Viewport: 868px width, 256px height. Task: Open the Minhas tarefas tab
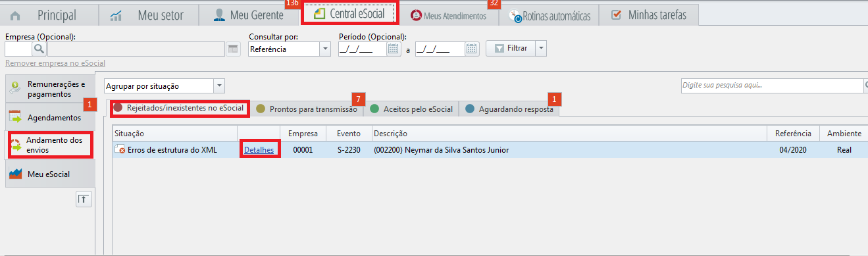(648, 14)
